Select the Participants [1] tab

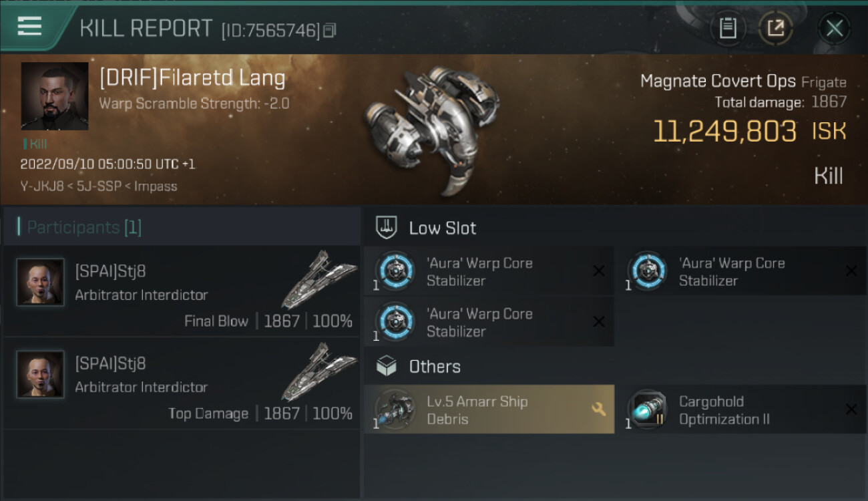pos(80,227)
